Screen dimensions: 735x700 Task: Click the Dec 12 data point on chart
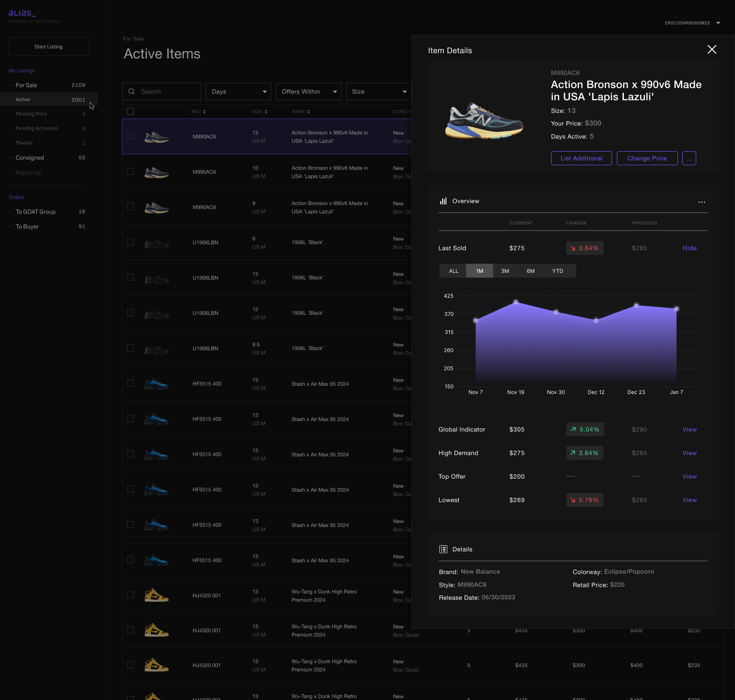pos(596,320)
